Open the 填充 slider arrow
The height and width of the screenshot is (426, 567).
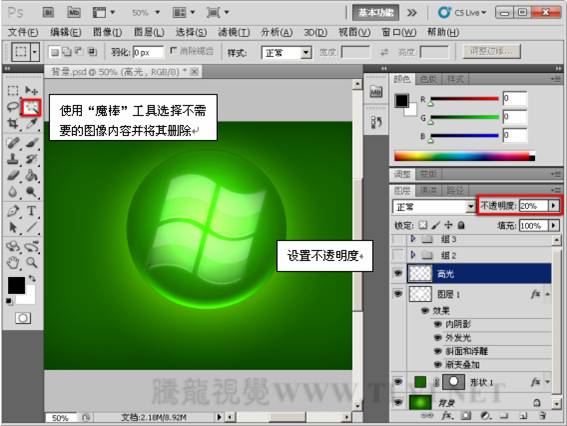(554, 226)
